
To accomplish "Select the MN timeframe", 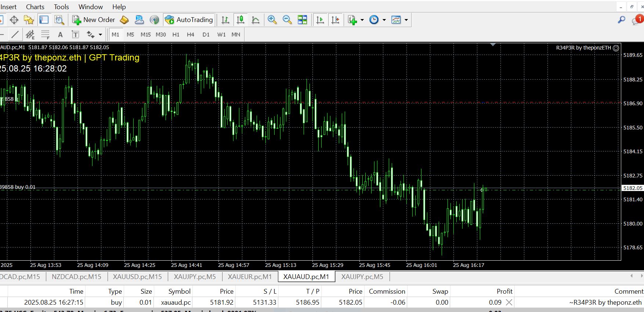I will (x=236, y=34).
